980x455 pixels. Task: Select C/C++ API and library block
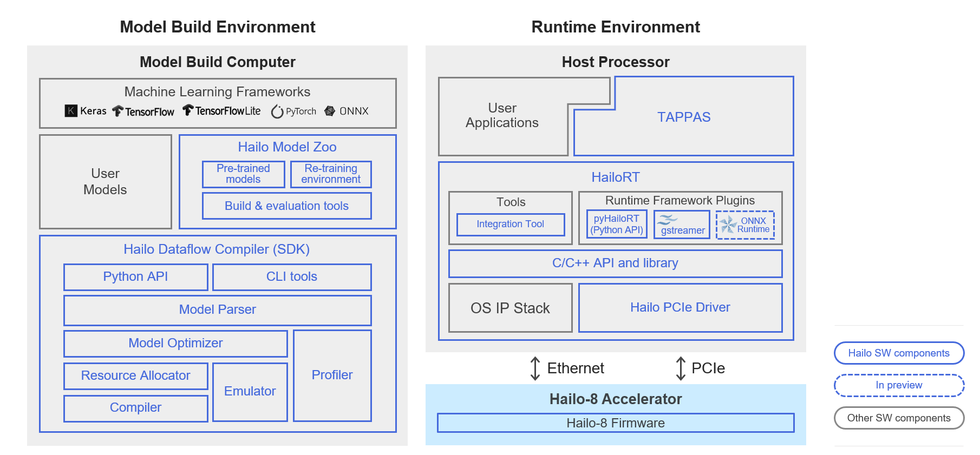[616, 263]
